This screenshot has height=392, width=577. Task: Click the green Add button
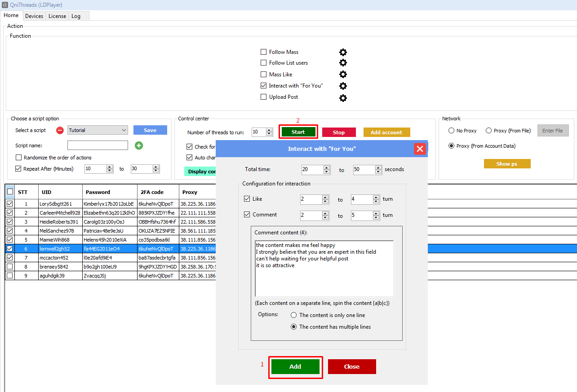coord(295,366)
